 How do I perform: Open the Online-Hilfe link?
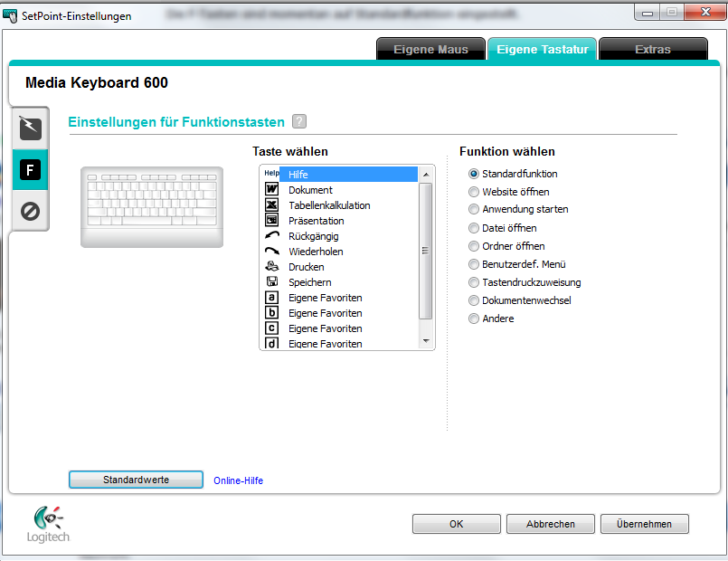pyautogui.click(x=238, y=480)
